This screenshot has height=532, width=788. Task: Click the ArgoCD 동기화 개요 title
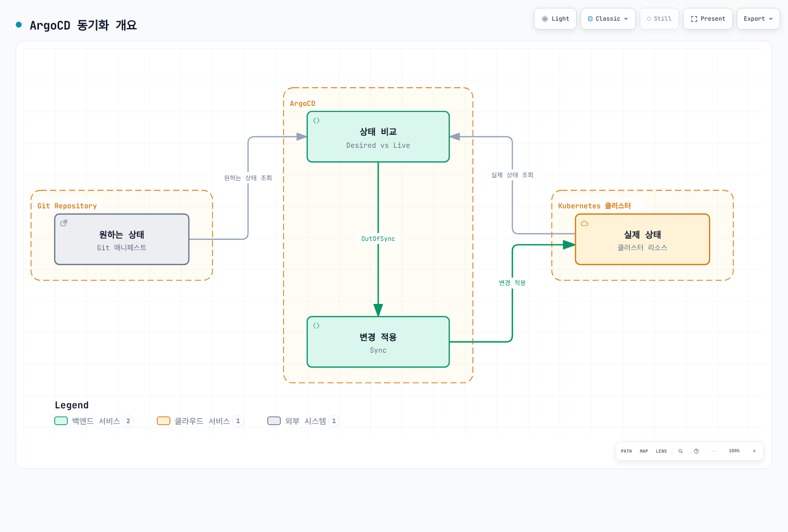(x=83, y=25)
